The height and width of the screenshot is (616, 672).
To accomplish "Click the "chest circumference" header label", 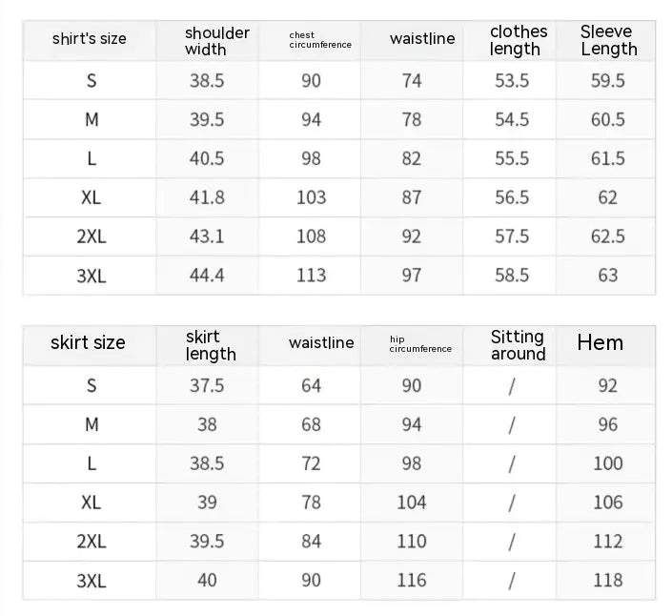I will pyautogui.click(x=319, y=40).
